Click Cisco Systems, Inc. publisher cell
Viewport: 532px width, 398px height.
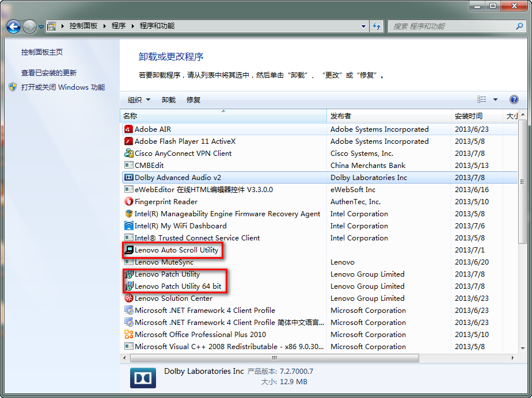(x=362, y=153)
